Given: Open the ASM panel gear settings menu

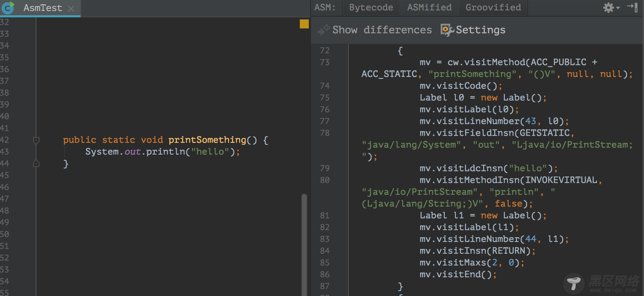Looking at the screenshot, I should [611, 7].
